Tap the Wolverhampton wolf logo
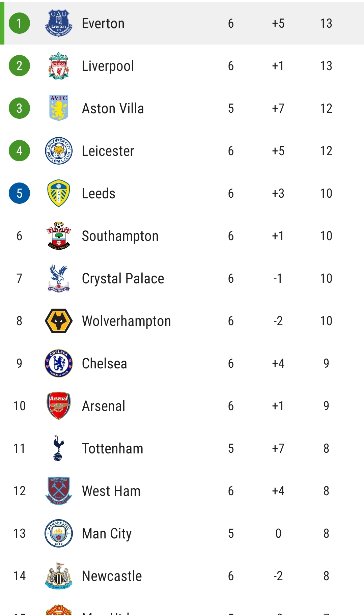Viewport: 364px width, 615px height. 59,321
